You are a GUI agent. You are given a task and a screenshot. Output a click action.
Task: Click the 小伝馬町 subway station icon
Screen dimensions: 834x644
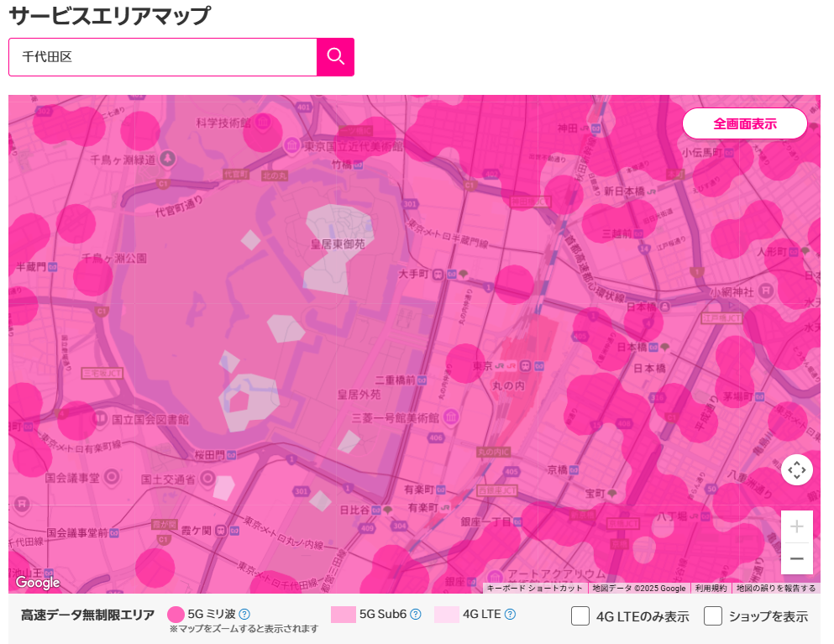(729, 153)
